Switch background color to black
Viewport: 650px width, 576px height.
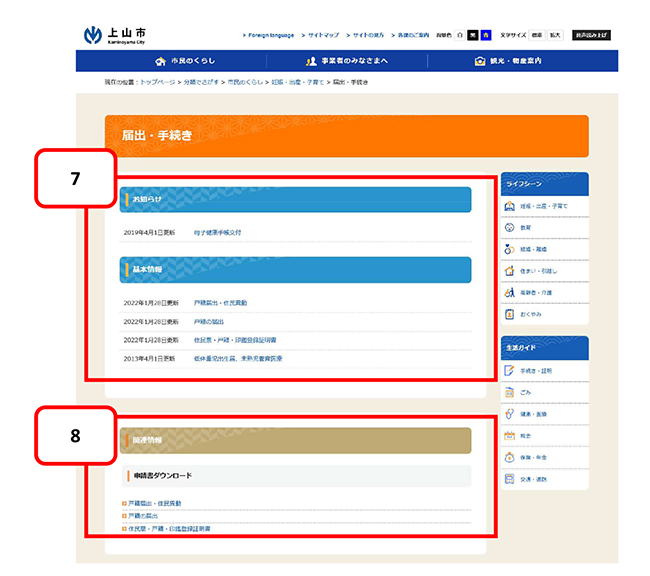473,35
